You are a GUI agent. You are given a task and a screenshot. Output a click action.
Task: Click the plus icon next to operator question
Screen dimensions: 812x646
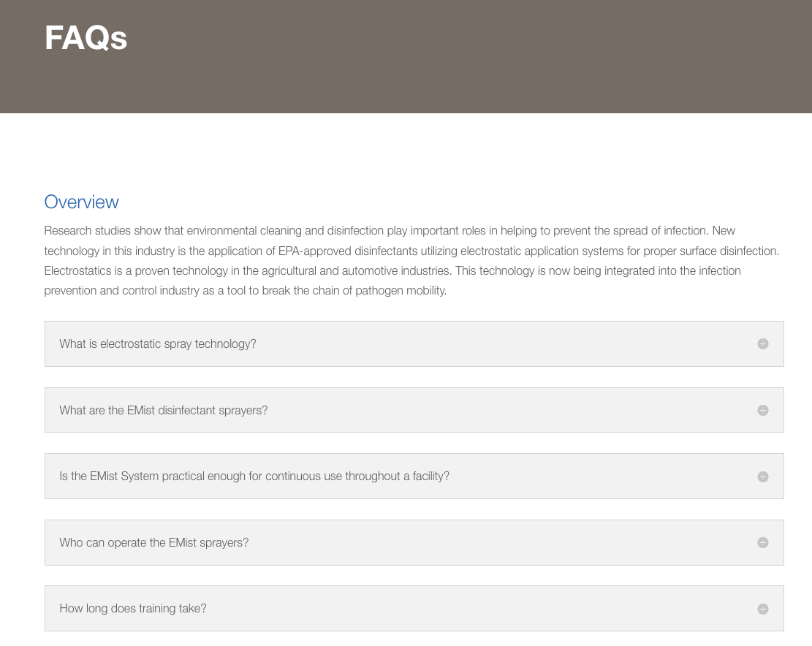click(763, 542)
